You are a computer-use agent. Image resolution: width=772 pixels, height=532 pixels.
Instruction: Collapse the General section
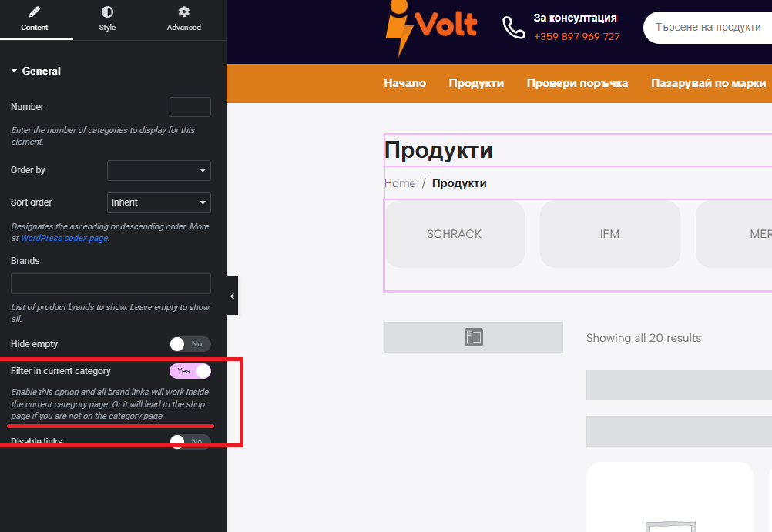[x=15, y=71]
